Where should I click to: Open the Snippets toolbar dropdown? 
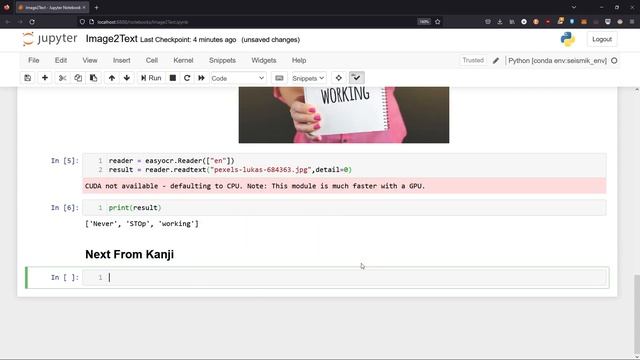(309, 78)
